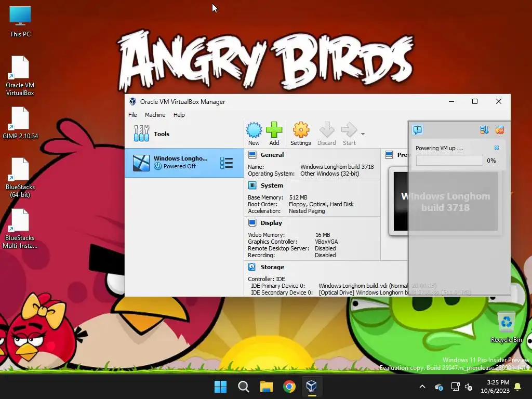
Task: Open the Help menu
Action: [179, 115]
